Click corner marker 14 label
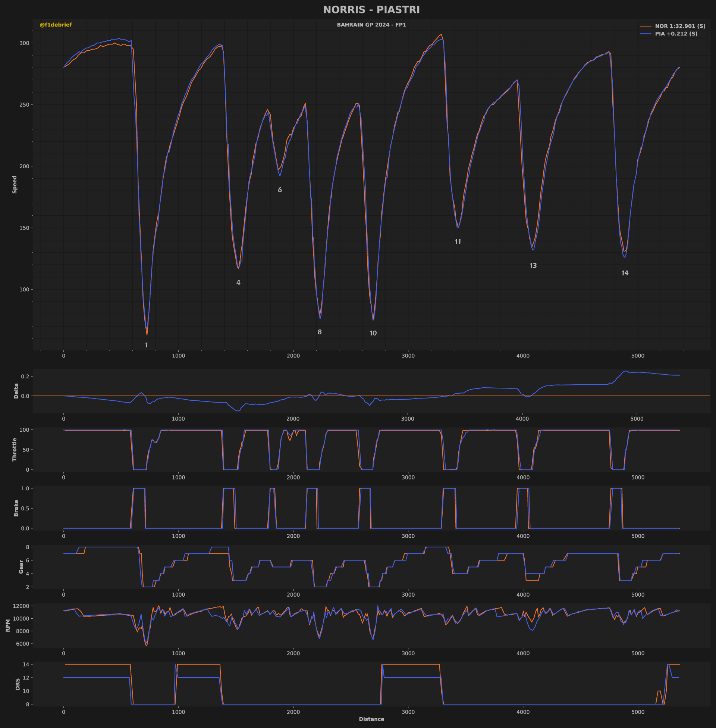This screenshot has height=728, width=716. 625,273
